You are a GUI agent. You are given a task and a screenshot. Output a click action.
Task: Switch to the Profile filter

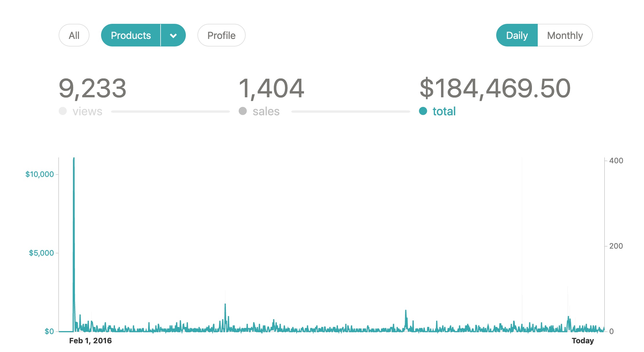[x=222, y=35]
